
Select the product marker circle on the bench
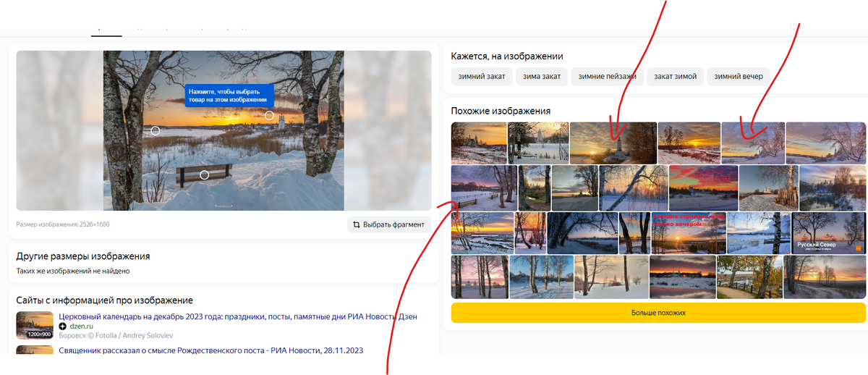point(205,175)
